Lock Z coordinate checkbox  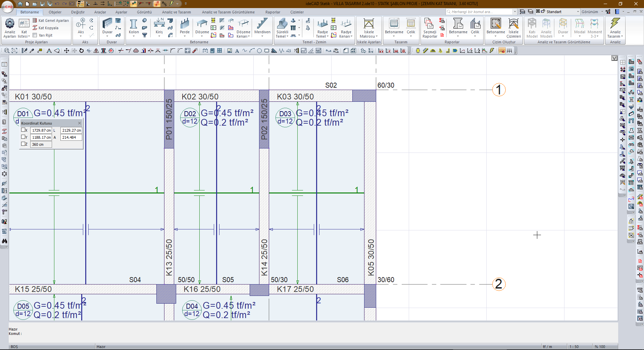pos(23,144)
